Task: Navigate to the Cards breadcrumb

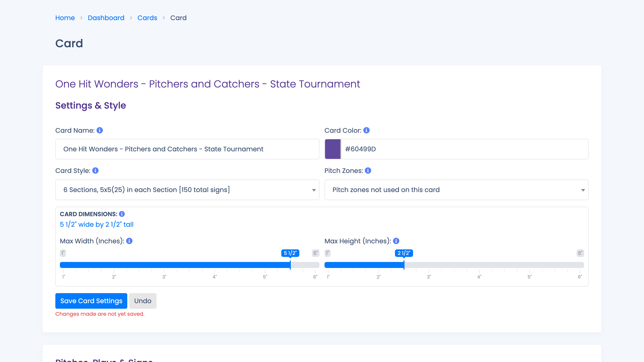Action: click(147, 18)
